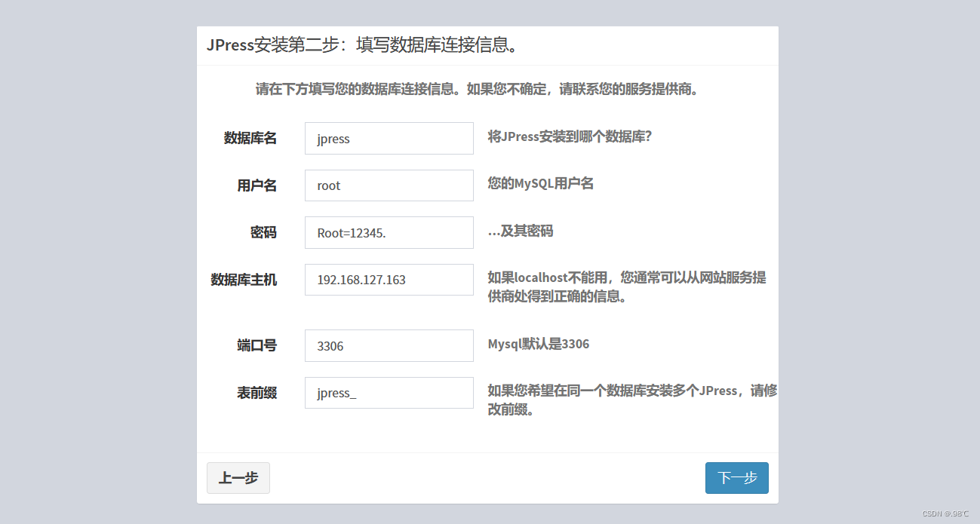Click the 下一步 next step button

pyautogui.click(x=736, y=478)
